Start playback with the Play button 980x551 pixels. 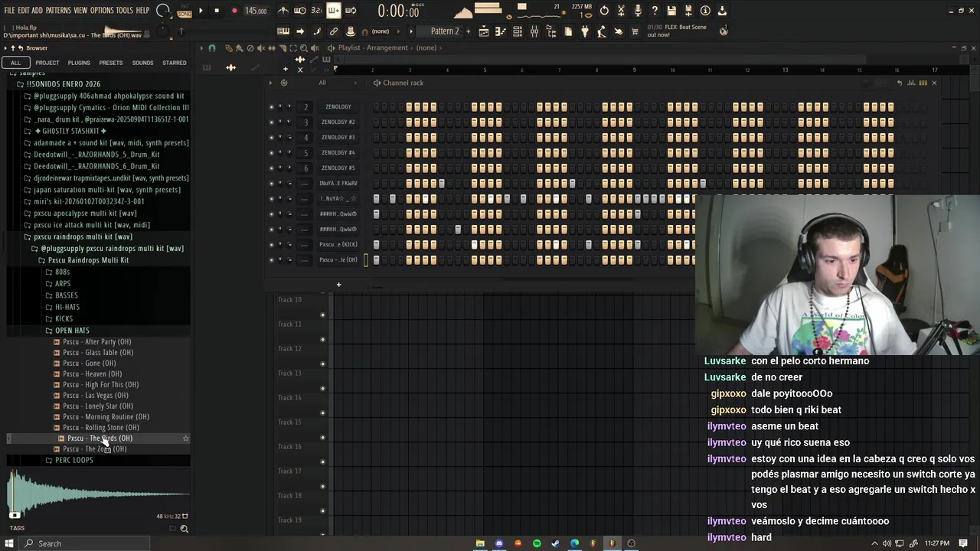point(201,11)
